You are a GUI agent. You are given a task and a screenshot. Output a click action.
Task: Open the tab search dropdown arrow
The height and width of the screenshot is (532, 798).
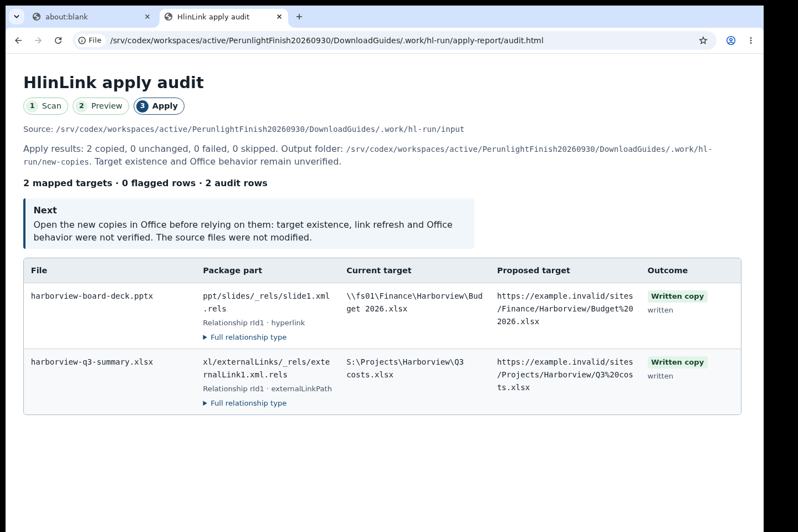[x=17, y=17]
